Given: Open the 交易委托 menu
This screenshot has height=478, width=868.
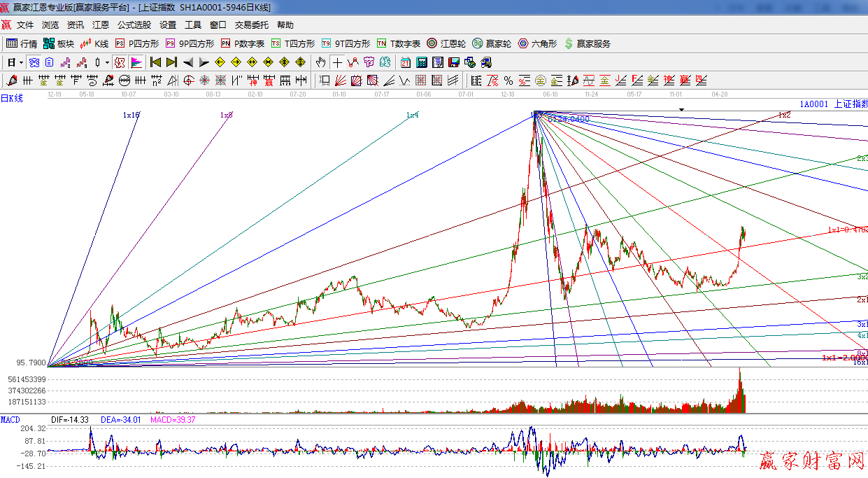Looking at the screenshot, I should [x=251, y=24].
